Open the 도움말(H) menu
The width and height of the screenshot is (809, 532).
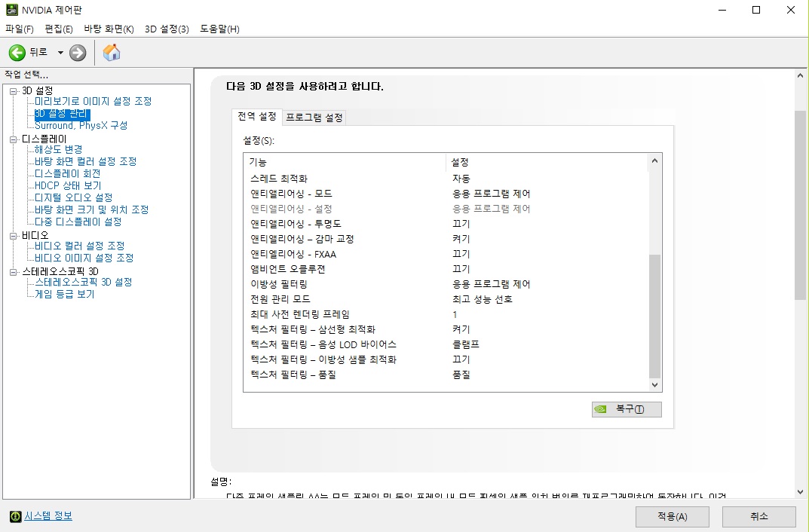(220, 29)
